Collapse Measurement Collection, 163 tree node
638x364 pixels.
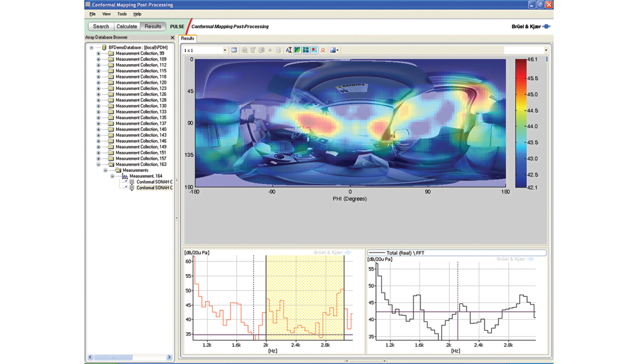click(98, 165)
